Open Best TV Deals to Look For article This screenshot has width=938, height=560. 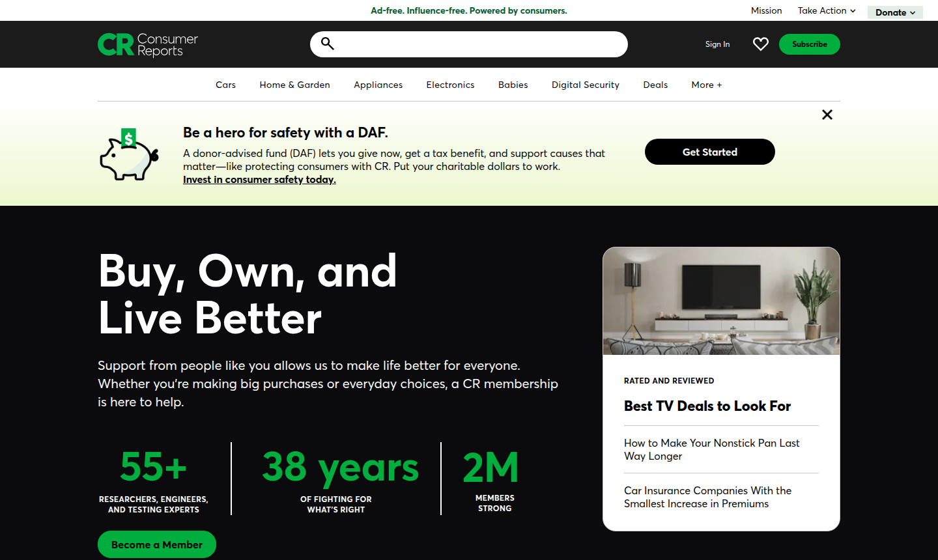click(x=707, y=406)
